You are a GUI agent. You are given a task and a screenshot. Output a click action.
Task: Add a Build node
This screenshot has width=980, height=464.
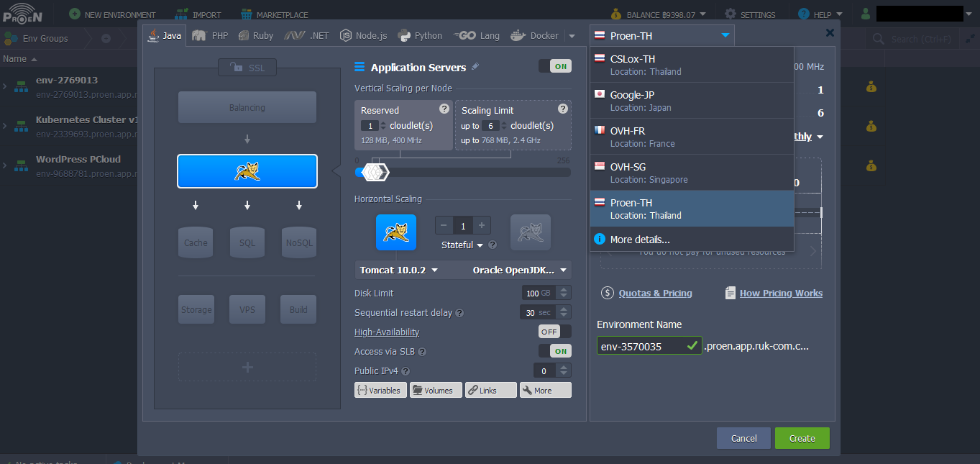pos(298,309)
